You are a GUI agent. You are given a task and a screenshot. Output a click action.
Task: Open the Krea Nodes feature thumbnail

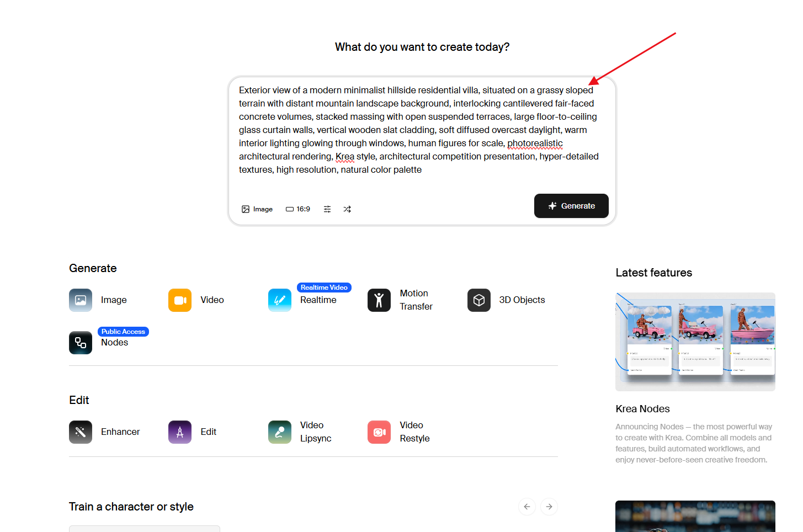click(x=695, y=342)
